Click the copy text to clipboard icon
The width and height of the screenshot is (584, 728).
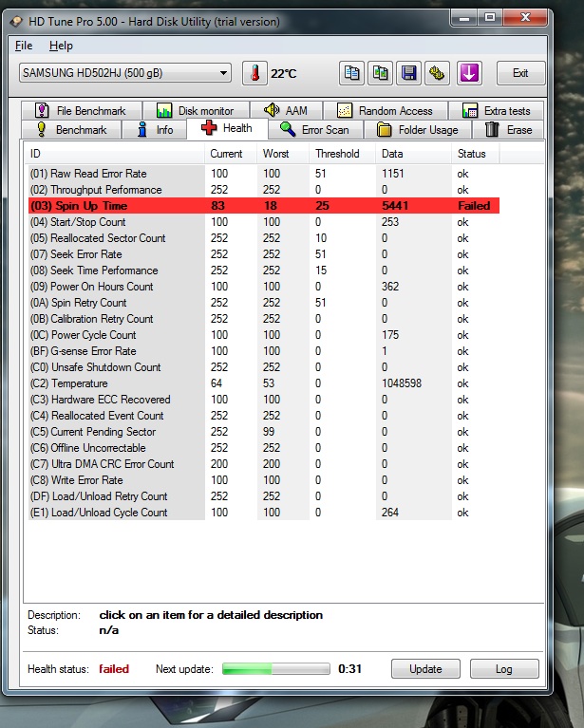click(351, 73)
